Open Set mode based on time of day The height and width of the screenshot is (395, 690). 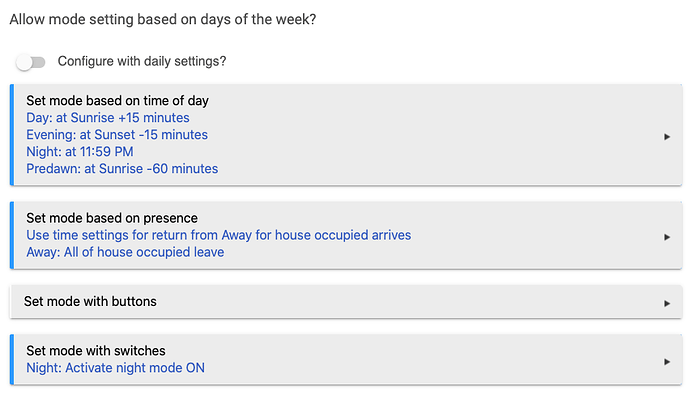tap(117, 101)
